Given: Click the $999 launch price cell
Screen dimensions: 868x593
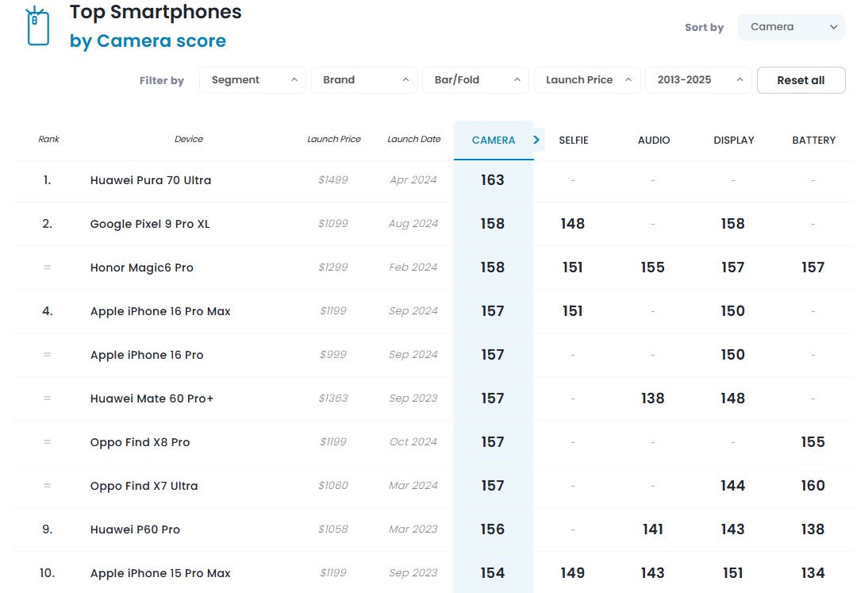Looking at the screenshot, I should click(x=333, y=354).
